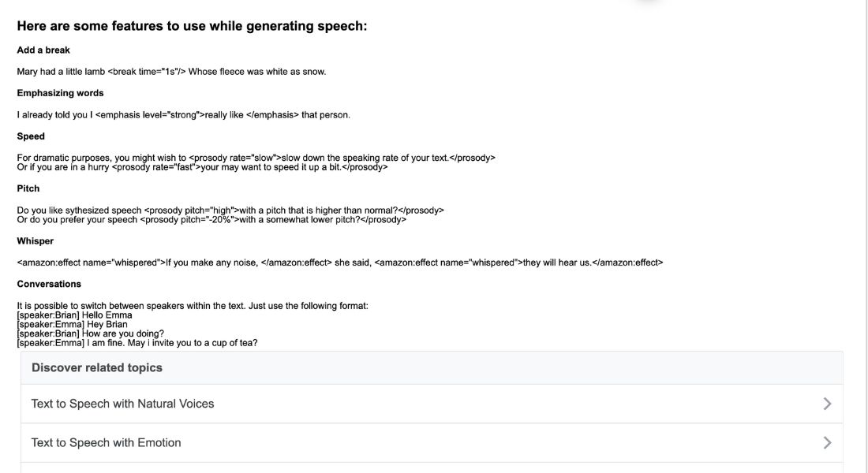
Task: Click chevron arrow beside Emotion topic
Action: point(827,442)
